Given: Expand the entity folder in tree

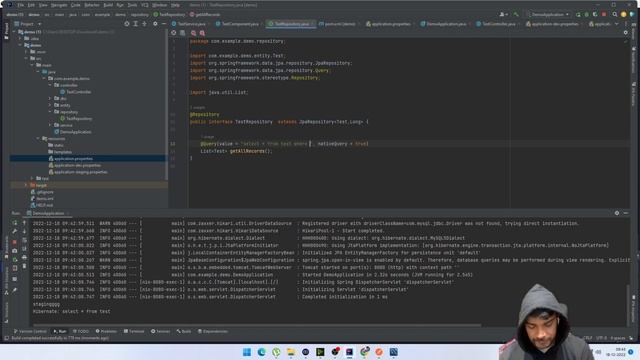Looking at the screenshot, I should (x=50, y=105).
